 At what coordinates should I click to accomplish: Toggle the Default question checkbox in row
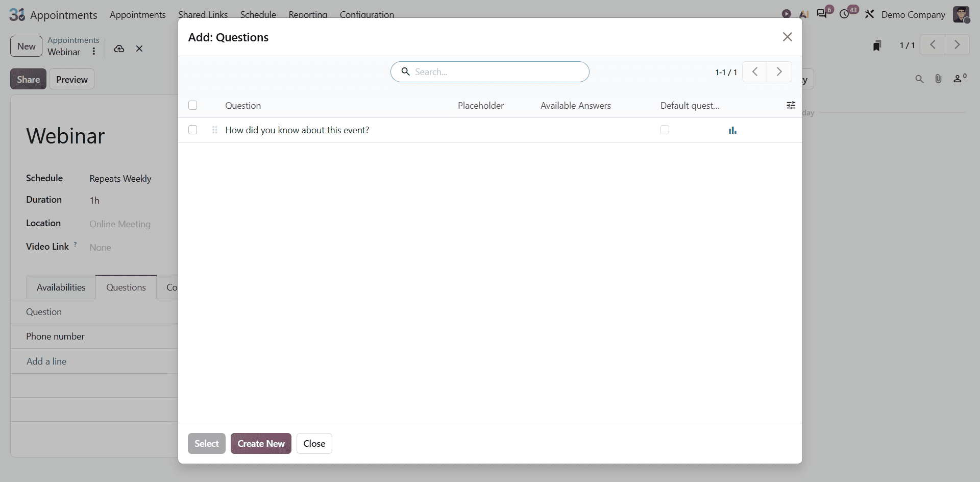click(x=665, y=130)
